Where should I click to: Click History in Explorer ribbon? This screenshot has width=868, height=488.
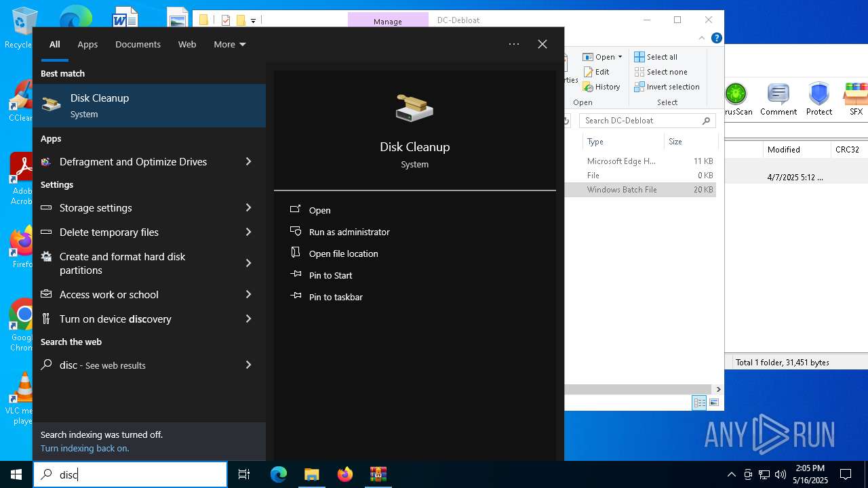pyautogui.click(x=601, y=87)
